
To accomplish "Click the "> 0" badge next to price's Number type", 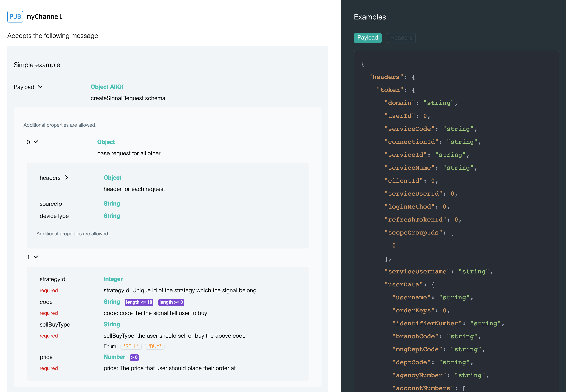I will (134, 357).
